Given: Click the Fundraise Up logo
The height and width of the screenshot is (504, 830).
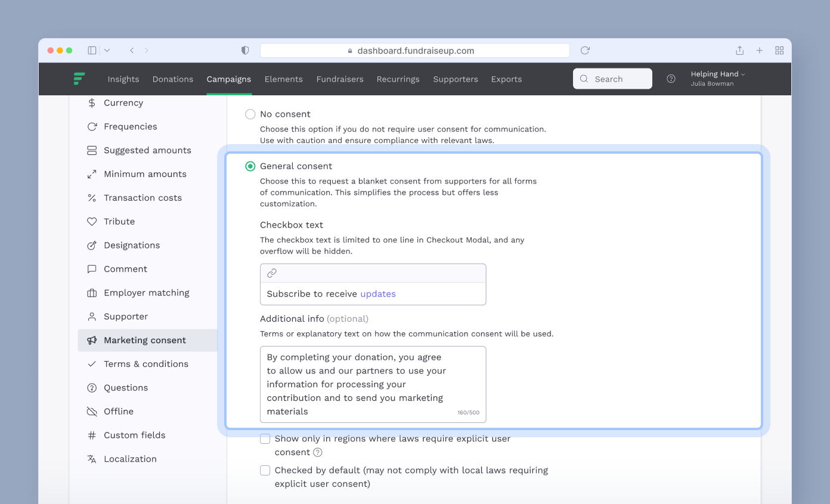Looking at the screenshot, I should click(x=79, y=79).
